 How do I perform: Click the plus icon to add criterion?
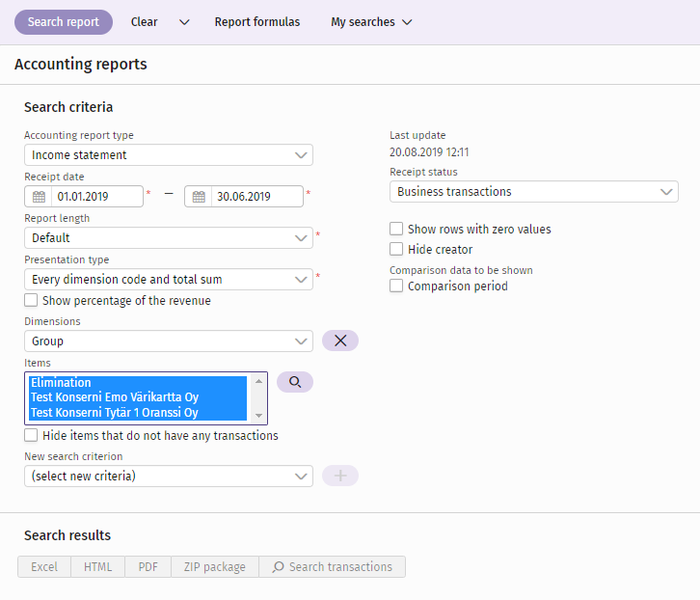(340, 476)
